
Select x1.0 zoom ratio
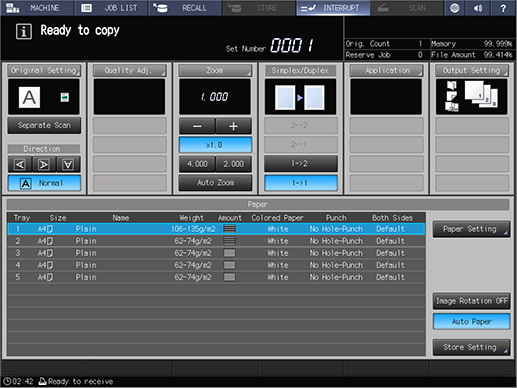215,145
